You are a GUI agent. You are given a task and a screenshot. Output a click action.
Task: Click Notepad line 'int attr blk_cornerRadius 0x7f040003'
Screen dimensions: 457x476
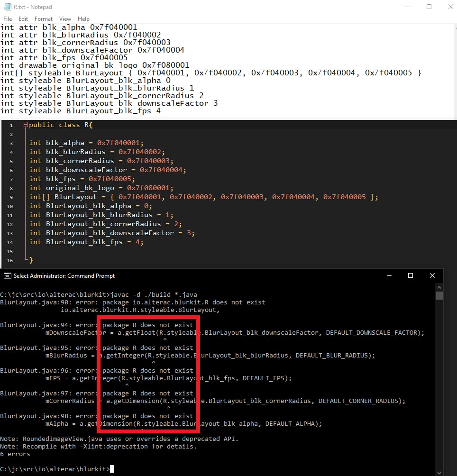pos(86,43)
